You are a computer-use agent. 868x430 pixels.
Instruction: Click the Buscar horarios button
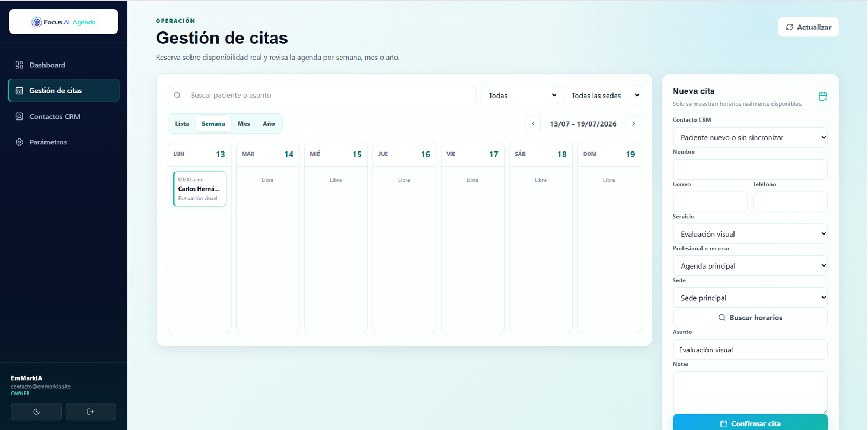[750, 318]
